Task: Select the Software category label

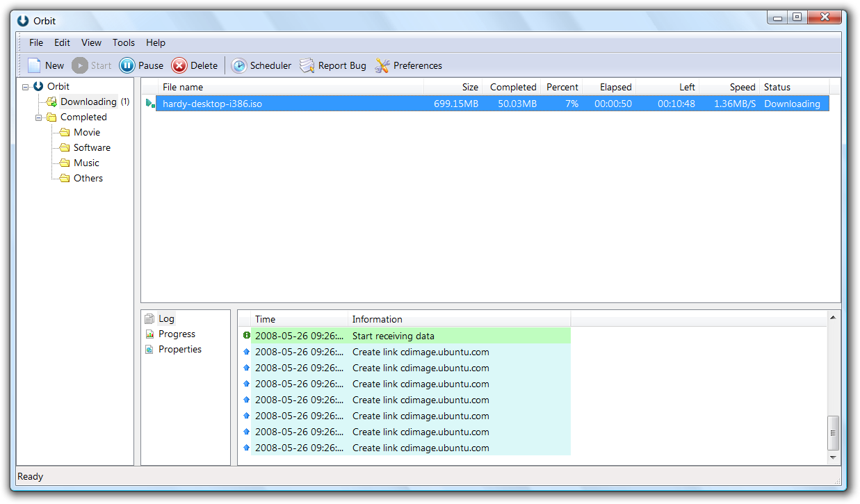Action: [x=92, y=147]
